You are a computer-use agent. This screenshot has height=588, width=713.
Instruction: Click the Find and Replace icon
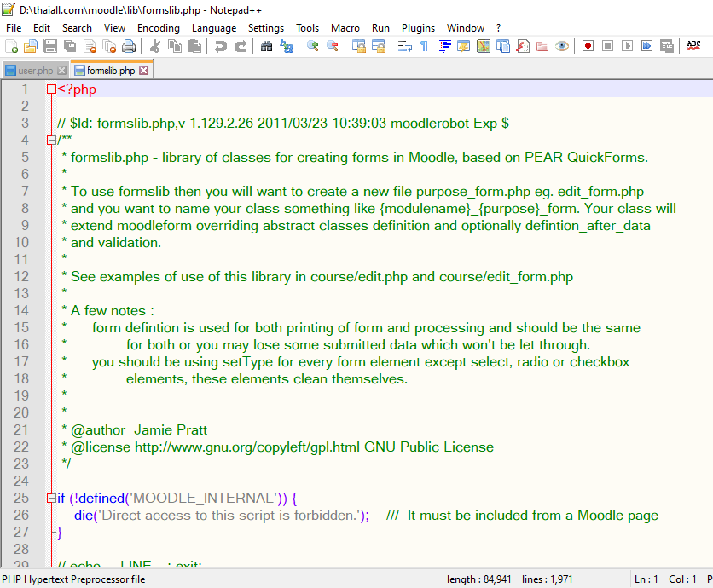[x=287, y=46]
